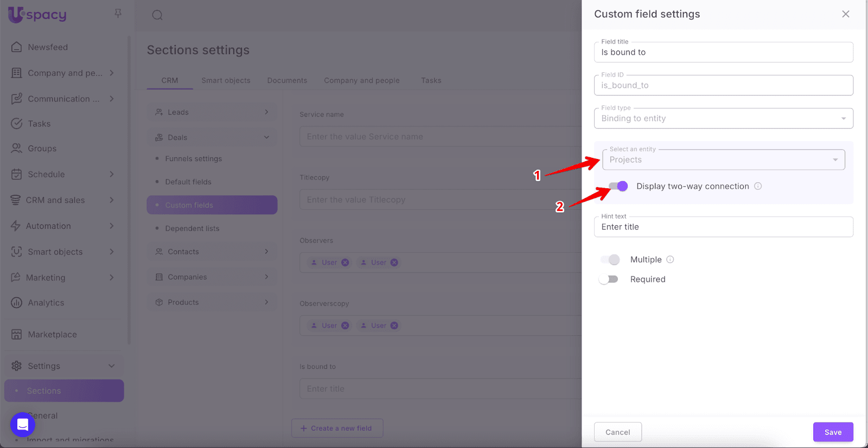Click the Hint text input field
The width and height of the screenshot is (868, 448).
click(723, 227)
